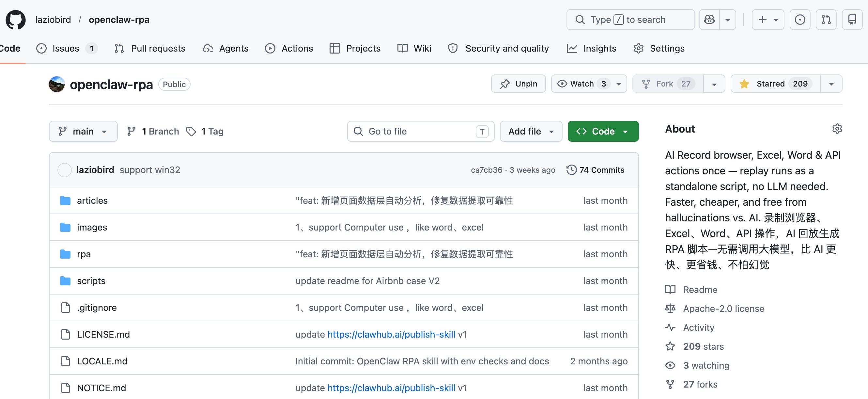Image resolution: width=868 pixels, height=399 pixels.
Task: Go to the laziobird profile link in breadcrumb
Action: click(x=53, y=20)
